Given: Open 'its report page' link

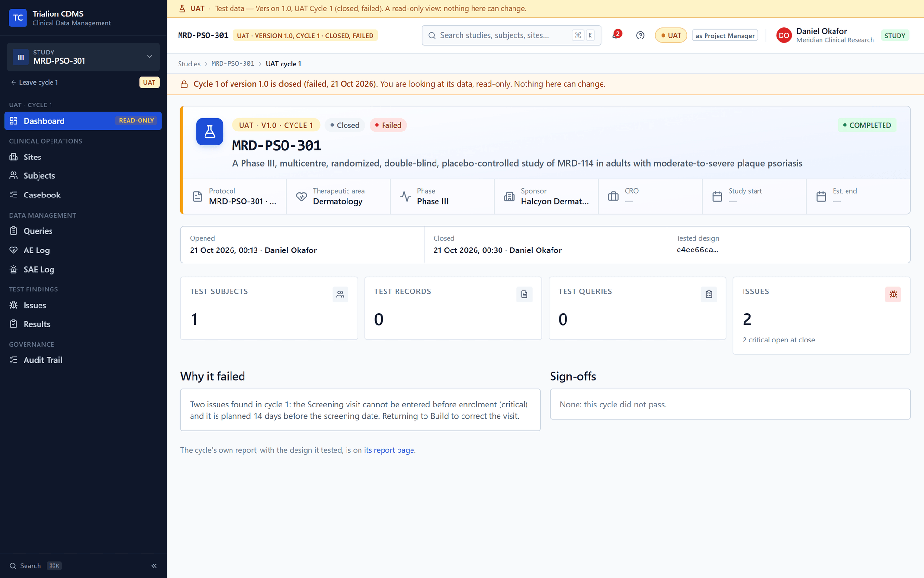Looking at the screenshot, I should (x=389, y=450).
